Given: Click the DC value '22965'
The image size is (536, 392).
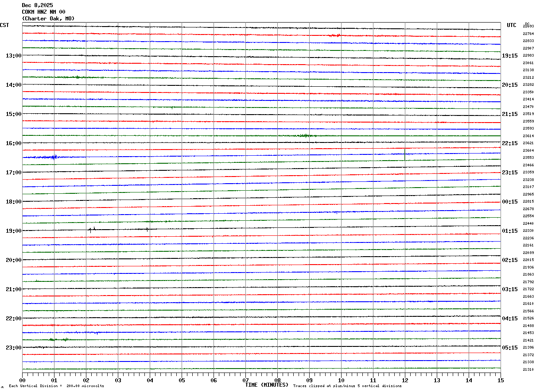Looking at the screenshot, I should pyautogui.click(x=528, y=194).
